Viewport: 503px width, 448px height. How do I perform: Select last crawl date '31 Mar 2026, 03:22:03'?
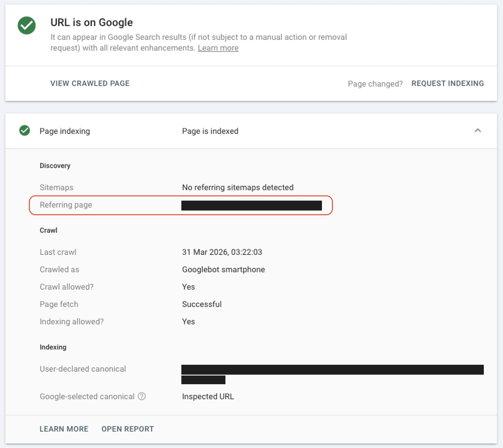tap(222, 252)
